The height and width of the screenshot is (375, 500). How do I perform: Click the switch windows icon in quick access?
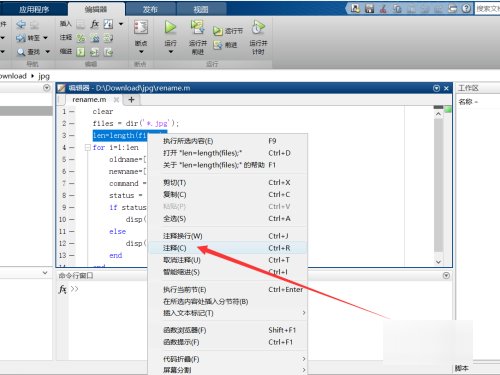pyautogui.click(x=453, y=8)
